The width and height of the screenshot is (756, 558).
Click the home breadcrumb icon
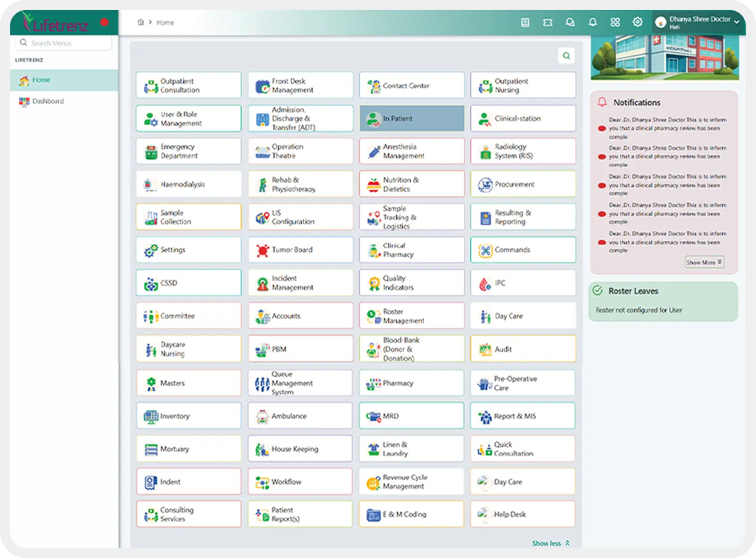pos(141,22)
